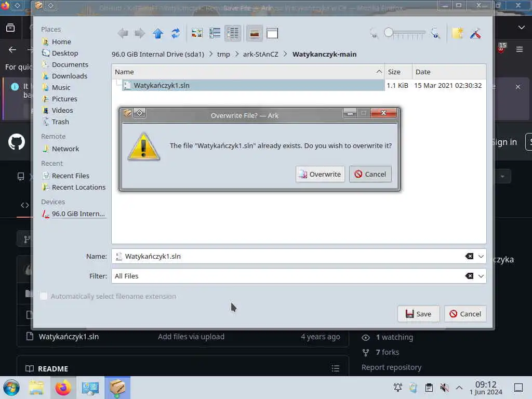Open the All Files filter combo box
The height and width of the screenshot is (399, 532).
click(288, 276)
